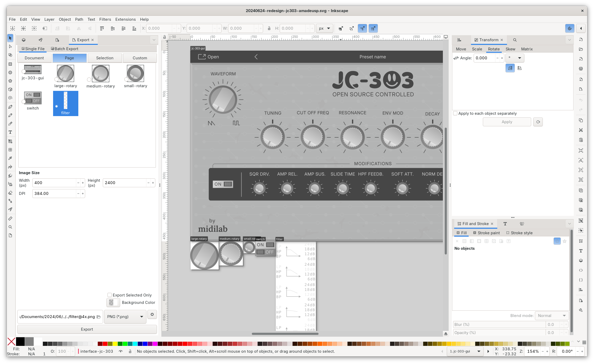
Task: Click the DPI input field
Action: (54, 194)
